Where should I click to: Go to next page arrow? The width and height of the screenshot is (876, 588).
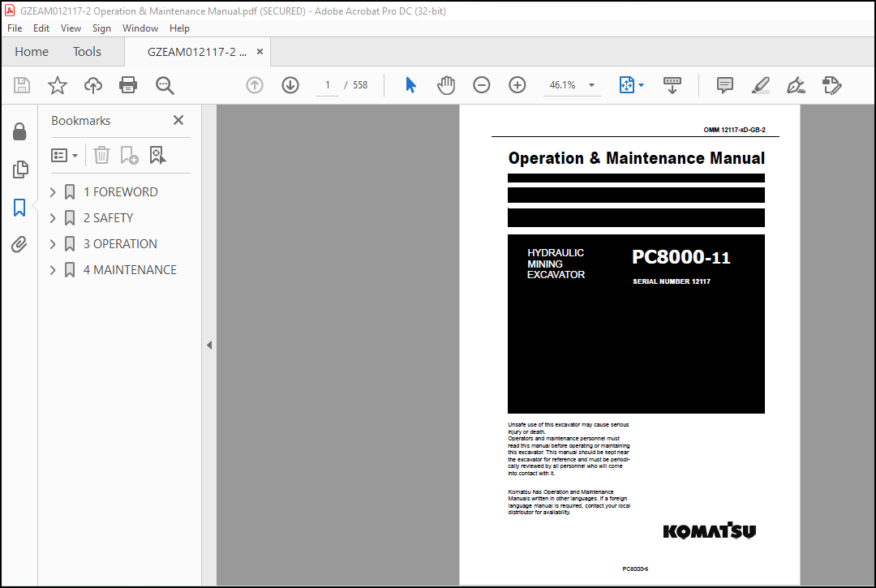pyautogui.click(x=290, y=85)
